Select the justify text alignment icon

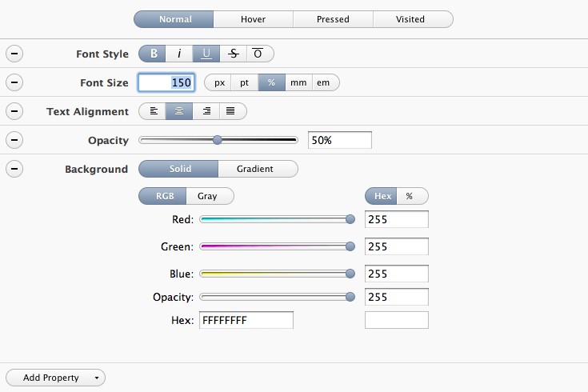pos(231,111)
